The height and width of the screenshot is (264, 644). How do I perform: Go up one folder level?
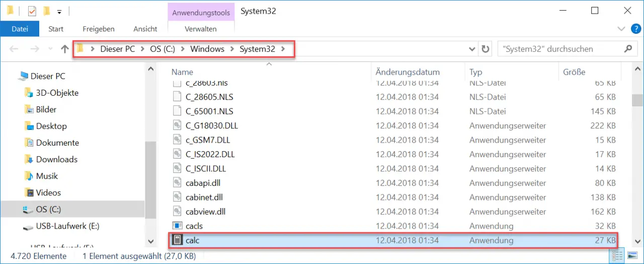click(x=64, y=49)
